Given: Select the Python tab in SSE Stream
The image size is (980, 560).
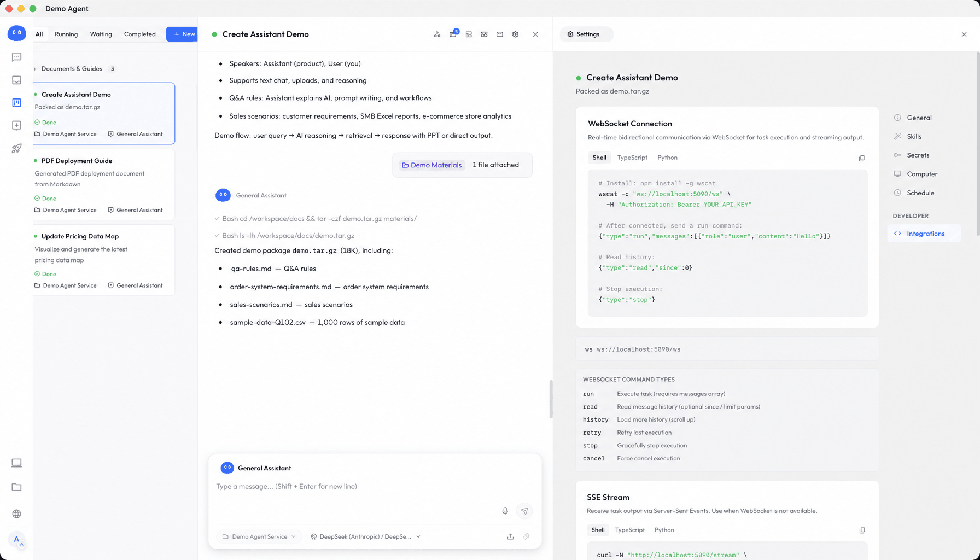Looking at the screenshot, I should [664, 530].
